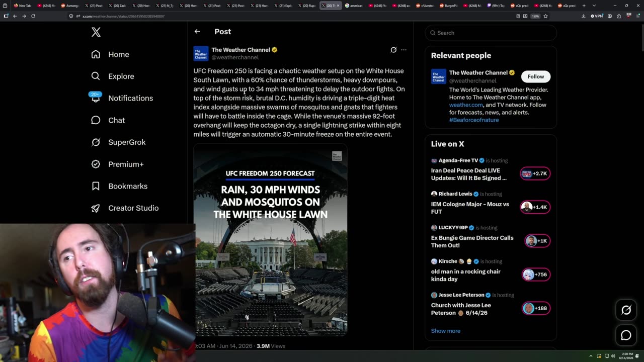Open Home from the sidebar
644x362 pixels.
(110, 54)
